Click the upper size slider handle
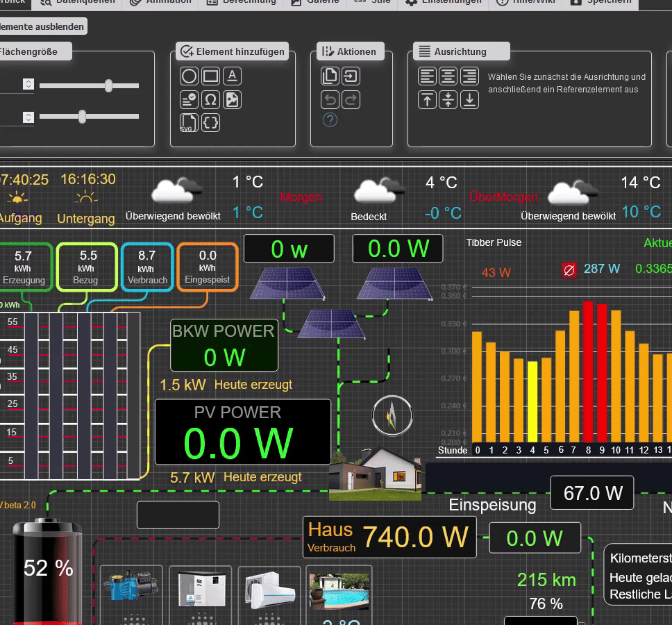Image resolution: width=672 pixels, height=625 pixels. click(108, 85)
